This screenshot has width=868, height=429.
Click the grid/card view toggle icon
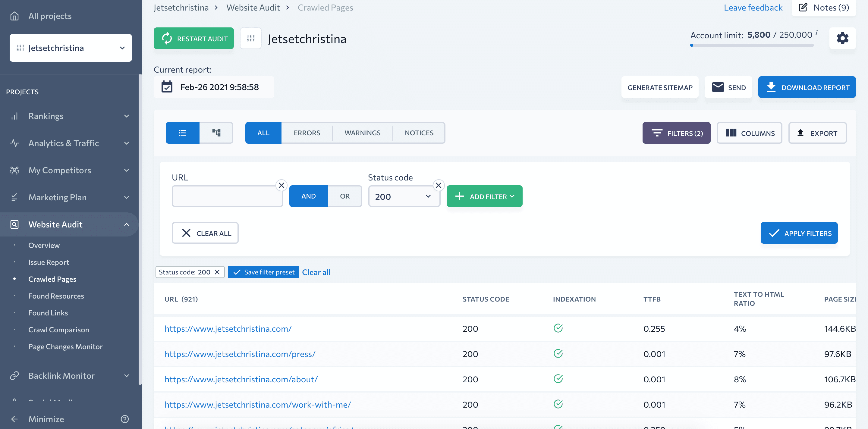(x=216, y=132)
